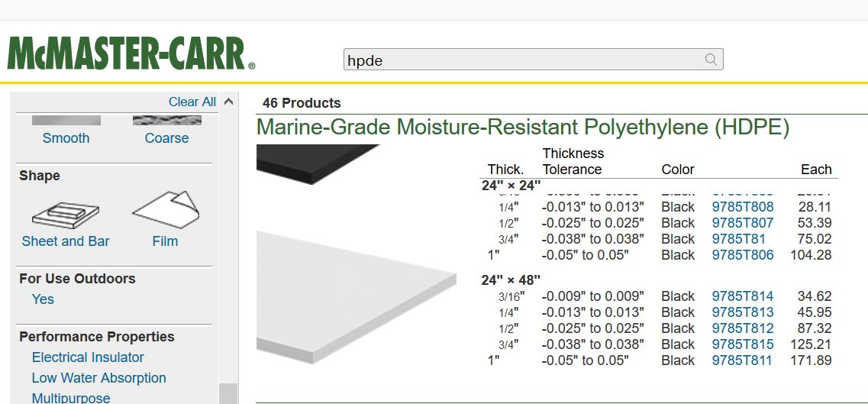Collapse the filter panel with the chevron
This screenshot has width=868, height=404.
click(x=228, y=102)
